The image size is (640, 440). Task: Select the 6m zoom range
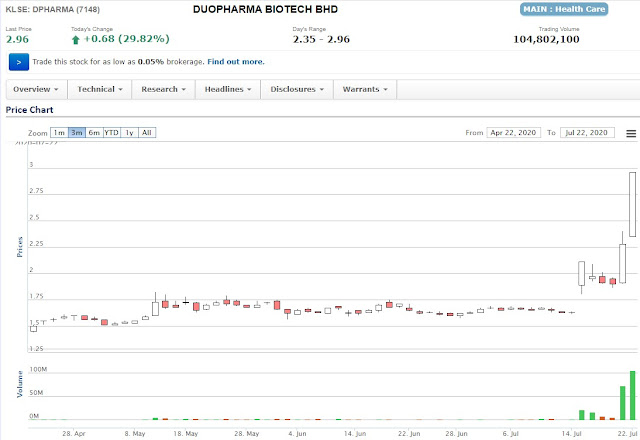click(94, 133)
